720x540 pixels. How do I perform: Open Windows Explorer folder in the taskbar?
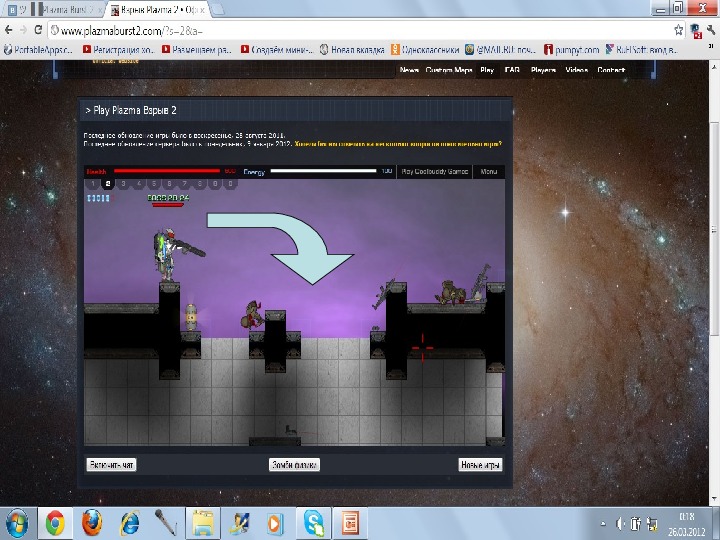pos(203,523)
